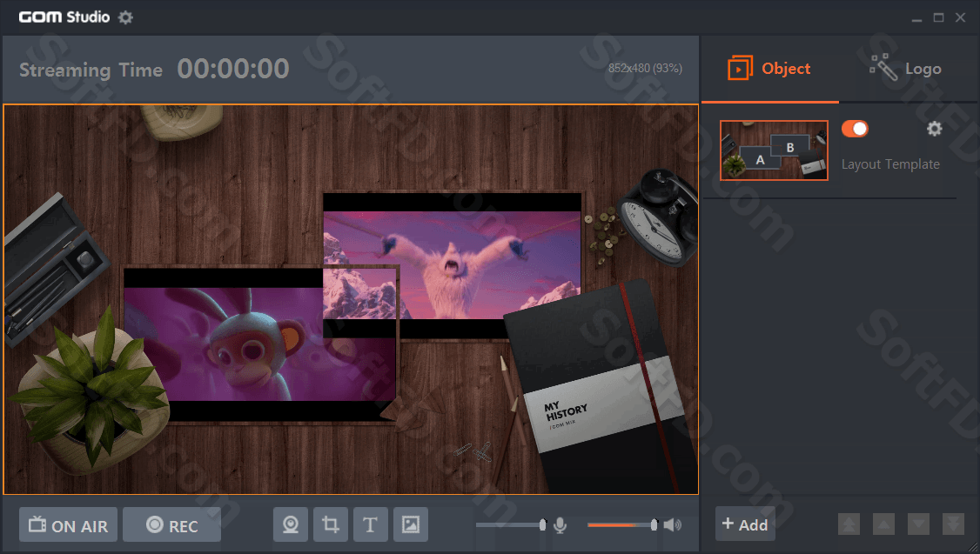Image resolution: width=980 pixels, height=554 pixels.
Task: Move object to bottom of list
Action: click(x=953, y=524)
